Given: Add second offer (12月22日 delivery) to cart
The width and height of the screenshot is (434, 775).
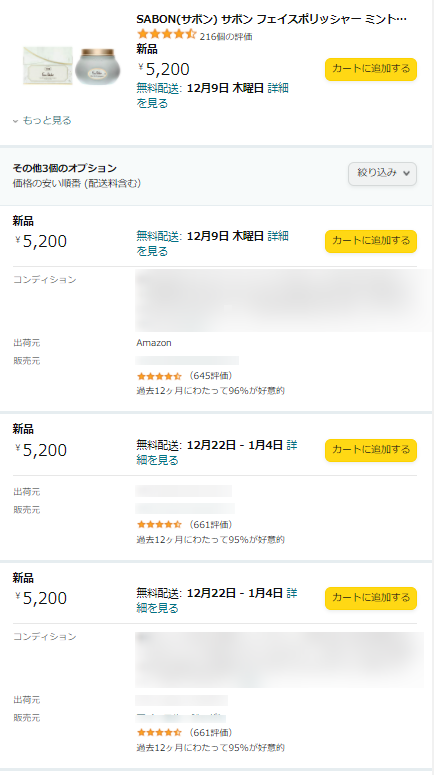Looking at the screenshot, I should 371,450.
